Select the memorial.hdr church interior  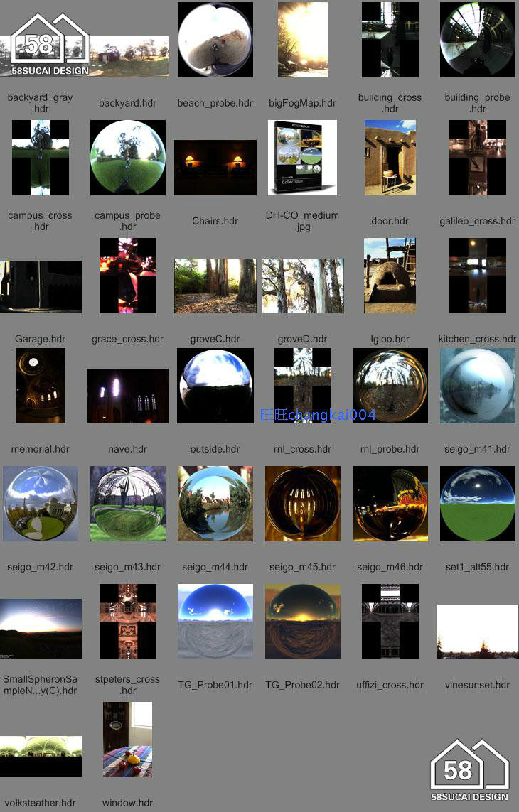[41, 386]
